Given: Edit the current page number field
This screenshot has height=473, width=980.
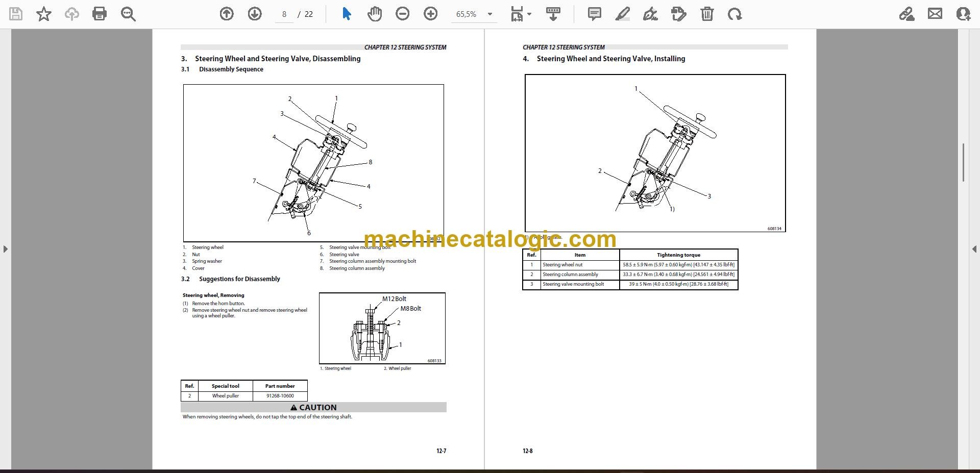Looking at the screenshot, I should pyautogui.click(x=284, y=14).
